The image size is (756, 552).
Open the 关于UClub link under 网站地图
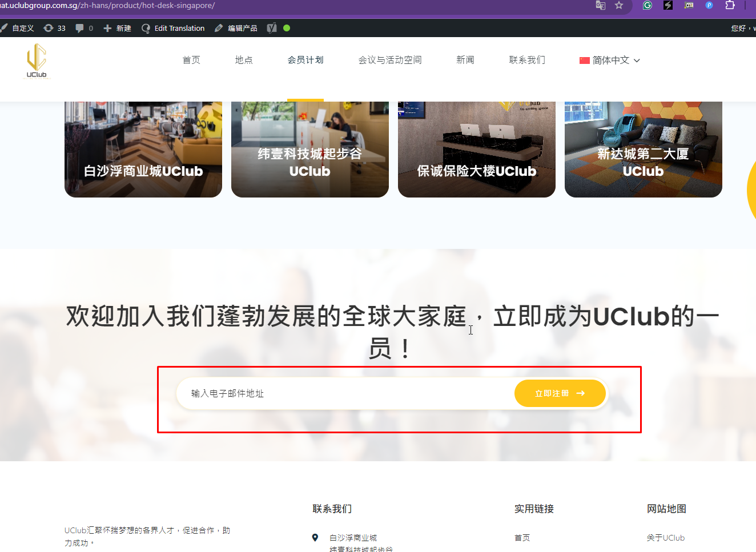pyautogui.click(x=666, y=538)
